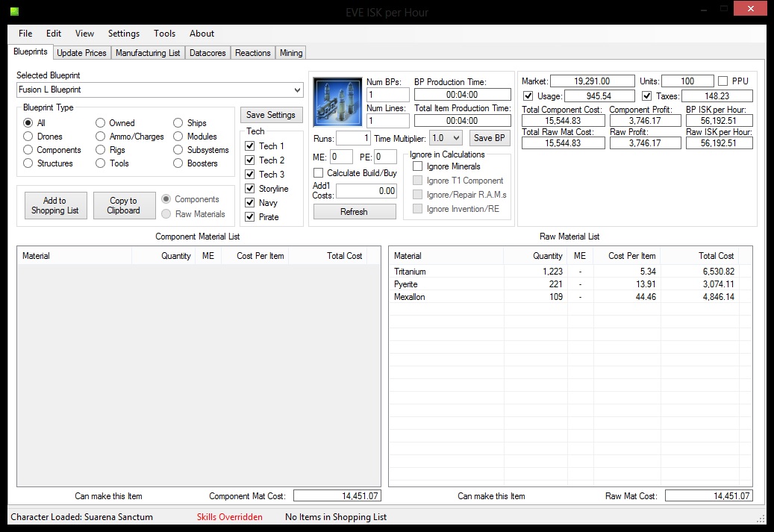This screenshot has width=774, height=532.
Task: Toggle the Storyline checkbox
Action: (250, 189)
